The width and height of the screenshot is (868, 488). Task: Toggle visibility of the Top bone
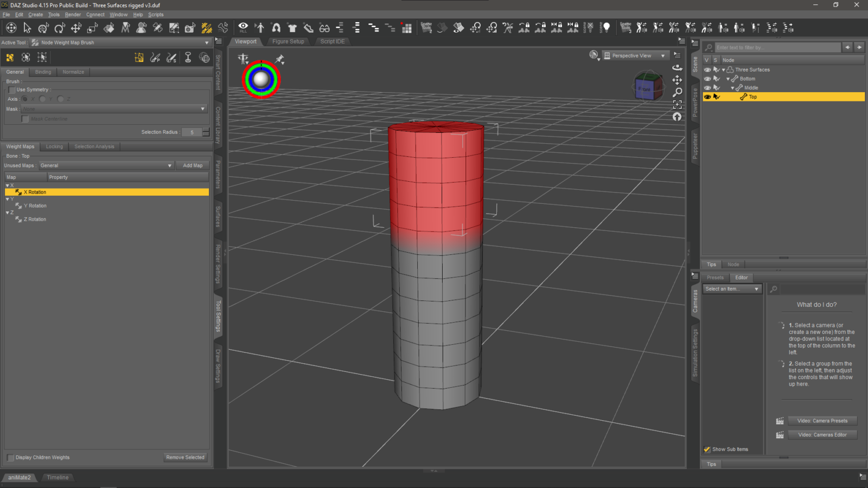pos(707,97)
